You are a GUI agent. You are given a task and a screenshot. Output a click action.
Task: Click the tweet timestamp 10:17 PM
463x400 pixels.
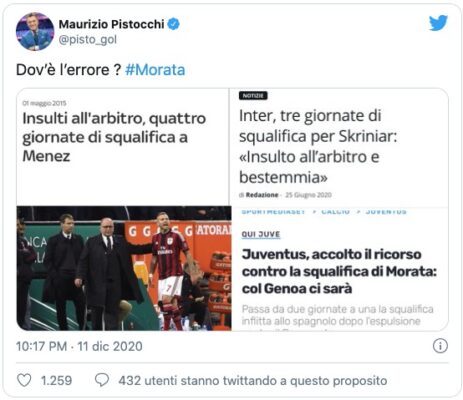42,346
